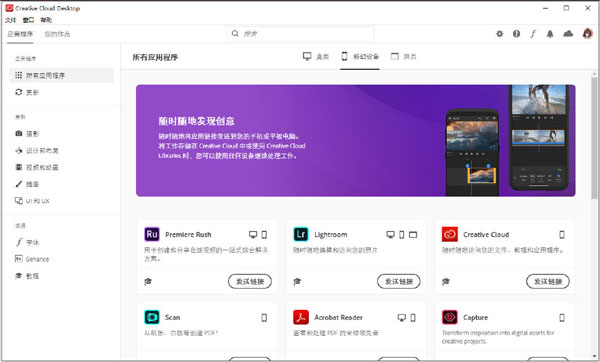Click the Capture app icon
Image resolution: width=600 pixels, height=362 pixels.
coord(450,317)
